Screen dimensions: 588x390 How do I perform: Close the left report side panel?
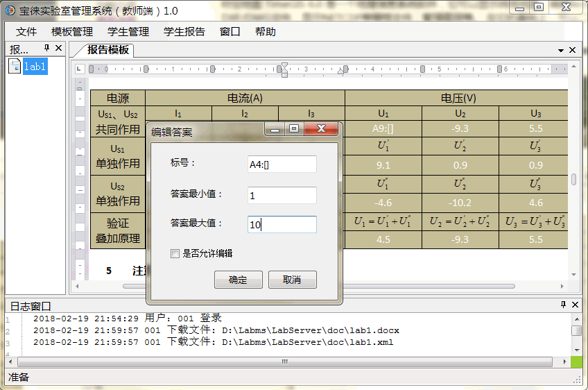tap(58, 49)
